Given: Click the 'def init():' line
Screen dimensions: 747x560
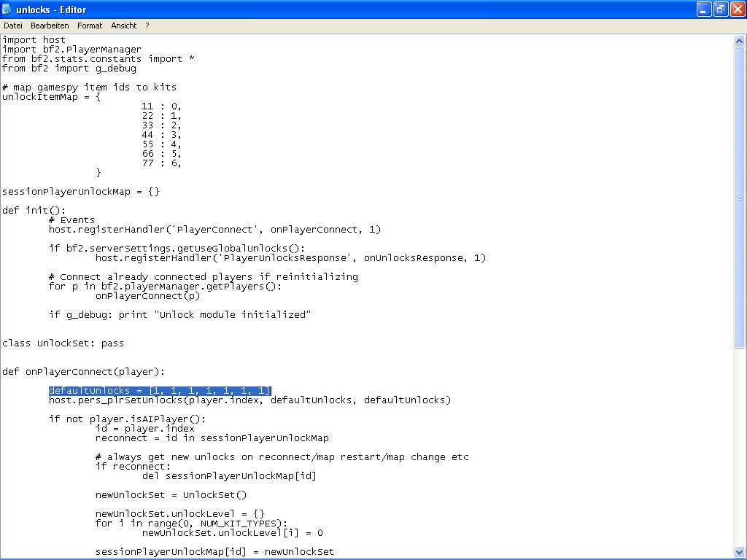Looking at the screenshot, I should [34, 211].
